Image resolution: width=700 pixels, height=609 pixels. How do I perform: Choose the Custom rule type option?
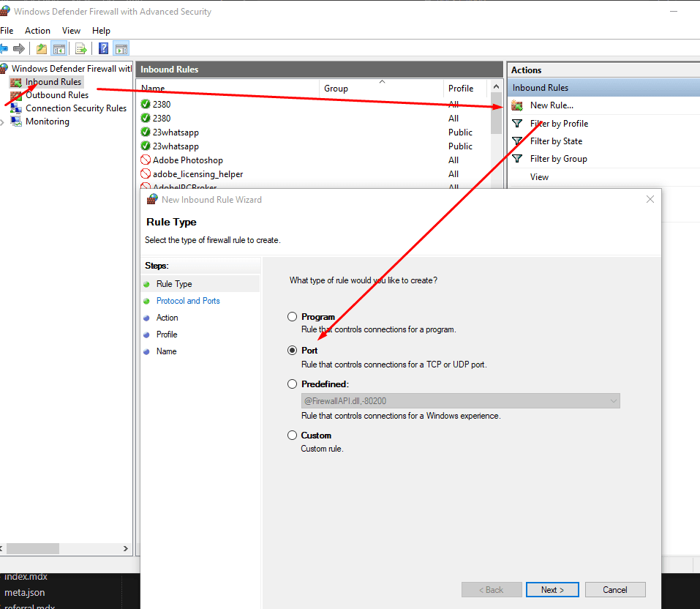tap(293, 436)
